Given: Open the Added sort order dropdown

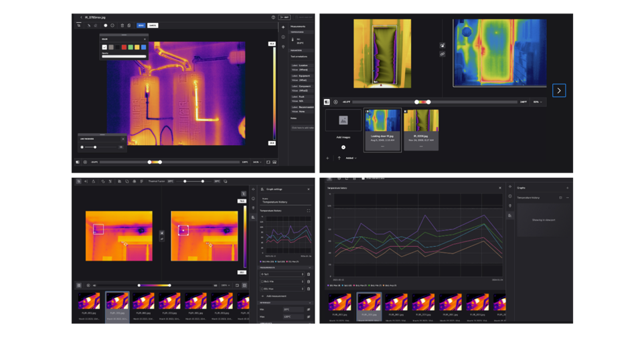Looking at the screenshot, I should [x=351, y=158].
